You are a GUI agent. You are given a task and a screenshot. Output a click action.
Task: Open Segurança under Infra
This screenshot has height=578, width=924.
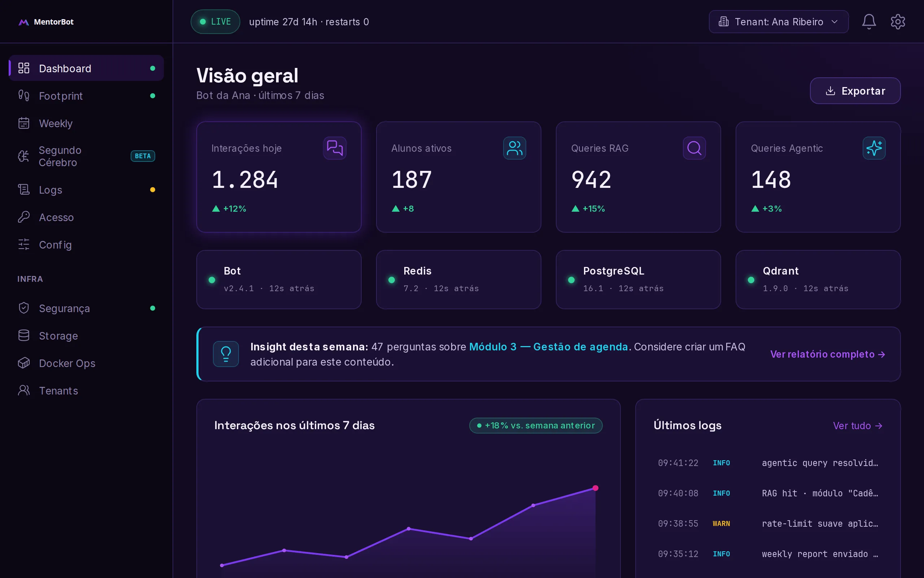(86, 308)
